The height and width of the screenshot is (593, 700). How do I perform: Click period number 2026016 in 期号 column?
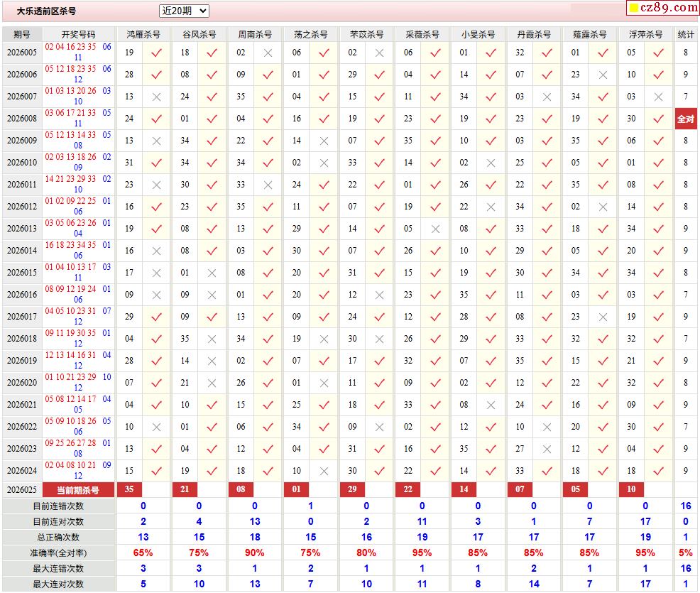pyautogui.click(x=22, y=295)
